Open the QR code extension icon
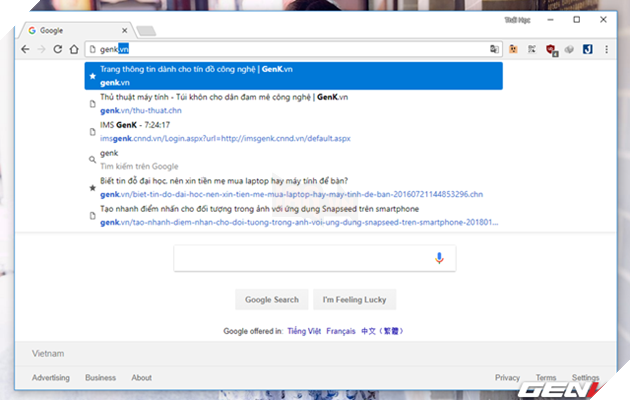630x400 pixels. click(532, 49)
